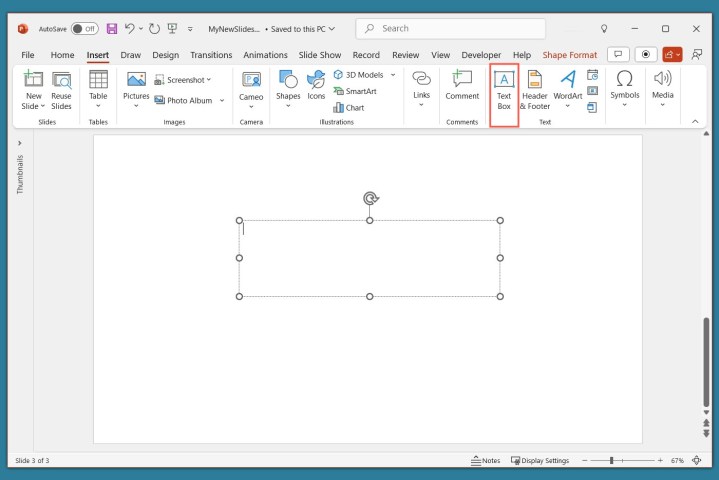Image resolution: width=719 pixels, height=480 pixels.
Task: Open Display Settings in status bar
Action: pos(540,461)
